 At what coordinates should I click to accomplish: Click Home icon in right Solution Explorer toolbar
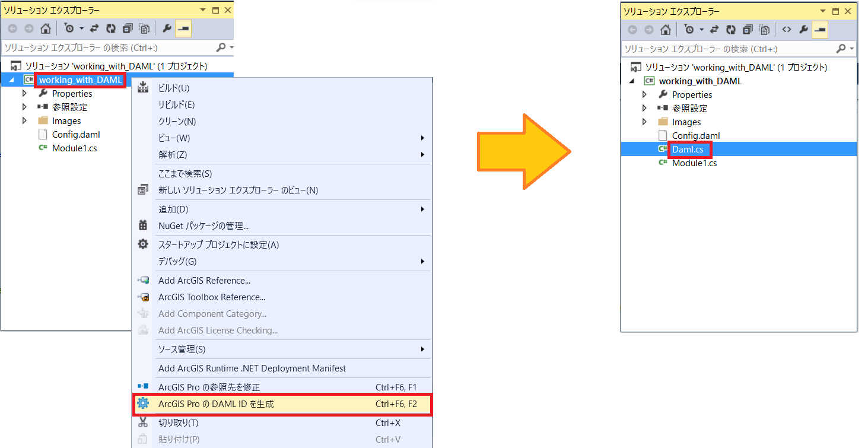pyautogui.click(x=666, y=30)
